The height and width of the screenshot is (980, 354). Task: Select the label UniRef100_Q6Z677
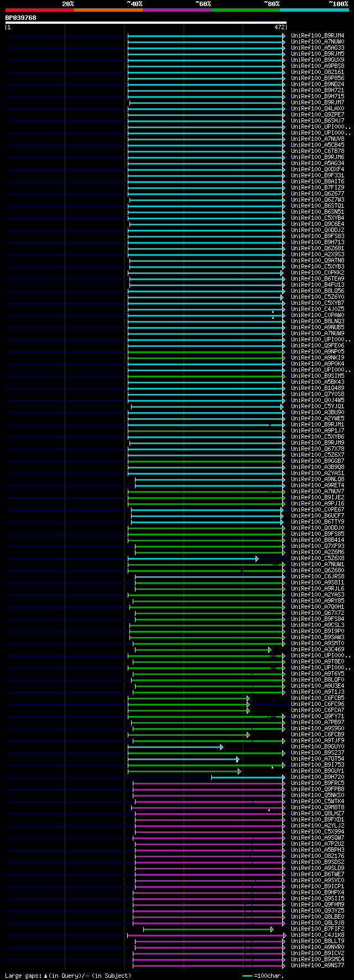click(317, 193)
